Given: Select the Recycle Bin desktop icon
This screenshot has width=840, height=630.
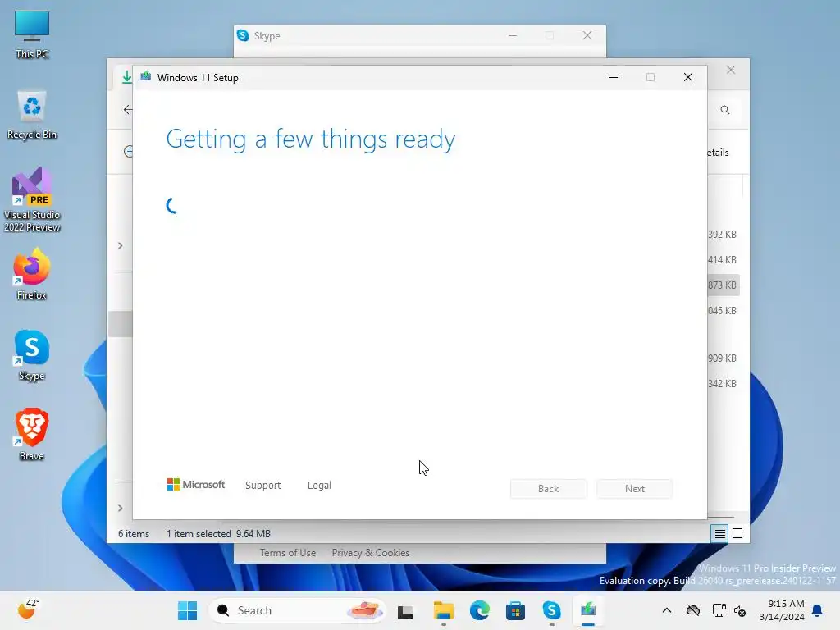Looking at the screenshot, I should [32, 115].
